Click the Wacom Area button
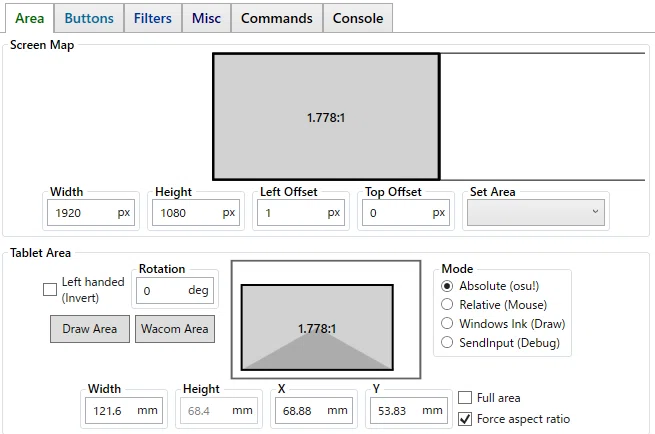 pos(175,329)
